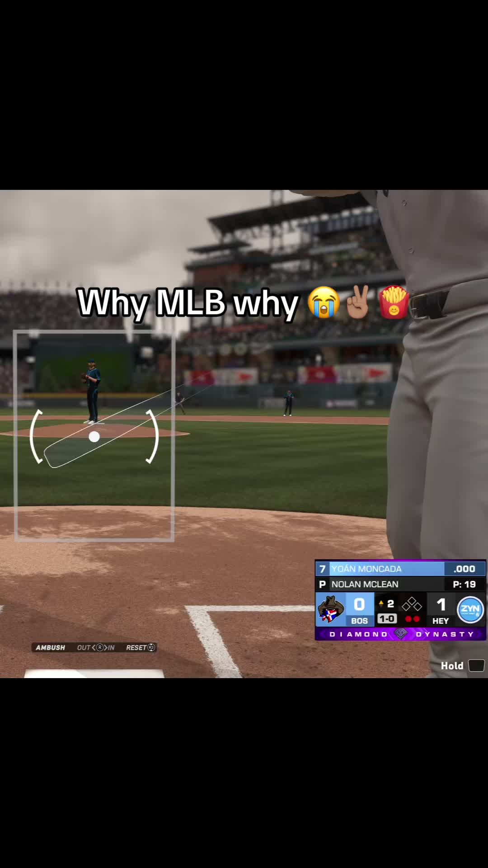
Task: Click the crying face emoji in caption
Action: (324, 302)
